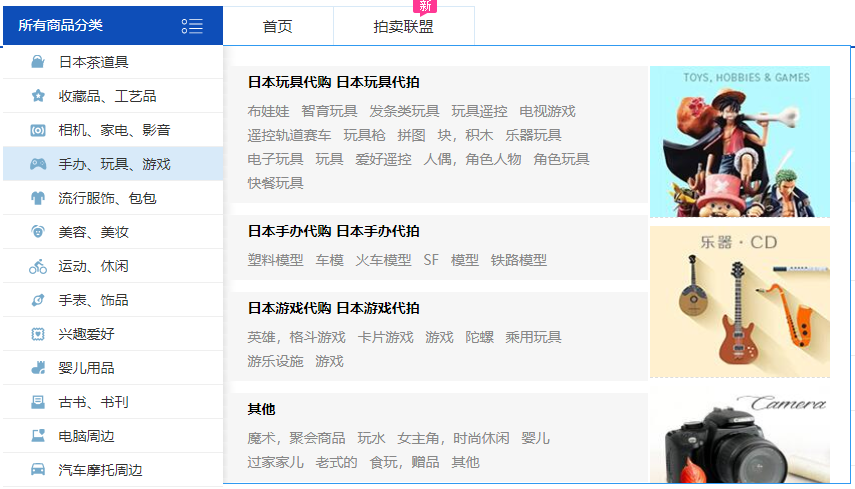
Task: Click the gamepad icon beside 手办、玩具、游戏
Action: [38, 164]
